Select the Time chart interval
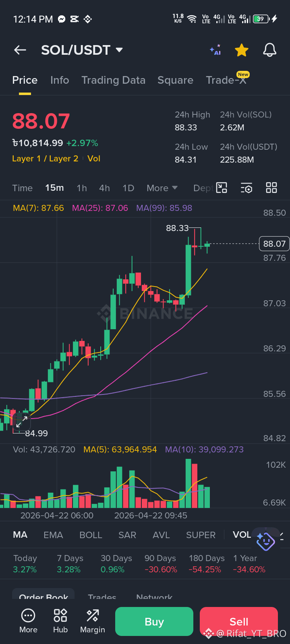This screenshot has width=290, height=644. coord(22,188)
